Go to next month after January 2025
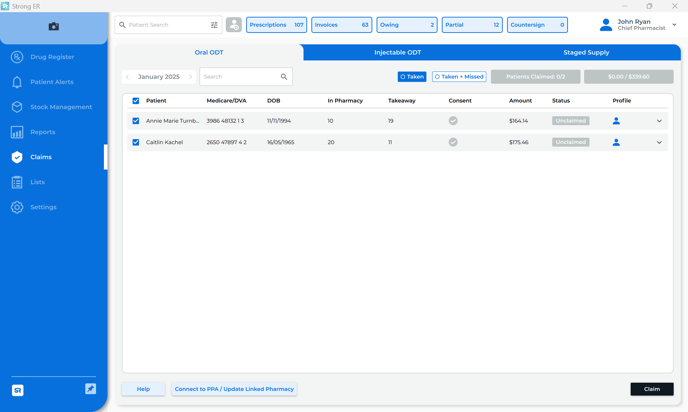The height and width of the screenshot is (412, 688). coord(190,77)
